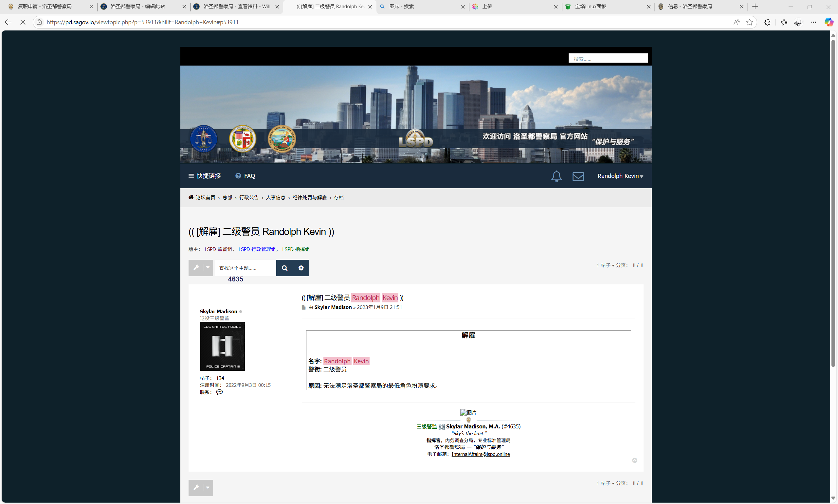Click the back-to-top arrow icon in post
Image resolution: width=838 pixels, height=504 pixels.
[x=634, y=460]
